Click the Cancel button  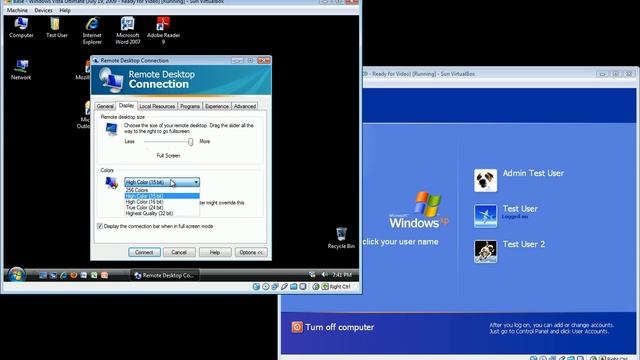(x=179, y=252)
